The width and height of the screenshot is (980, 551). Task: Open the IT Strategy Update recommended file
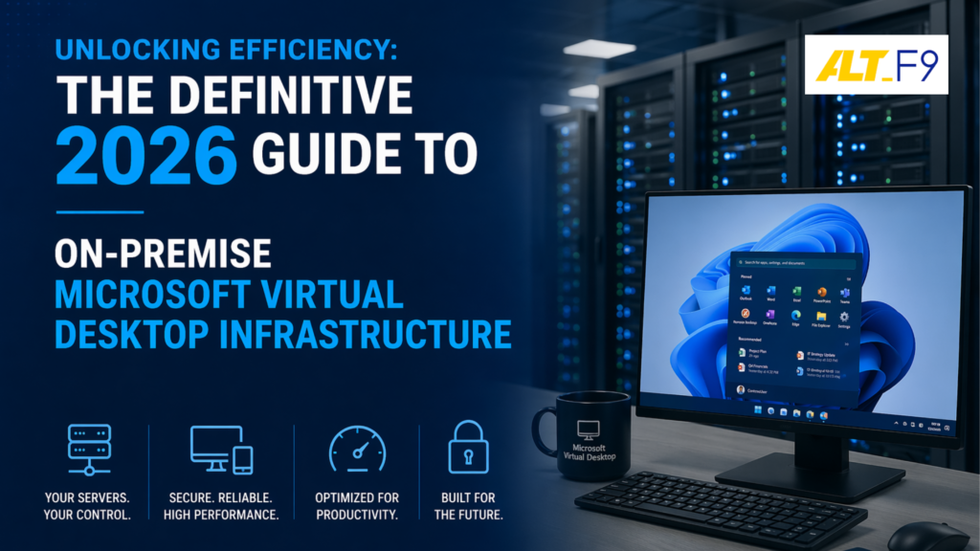[818, 353]
